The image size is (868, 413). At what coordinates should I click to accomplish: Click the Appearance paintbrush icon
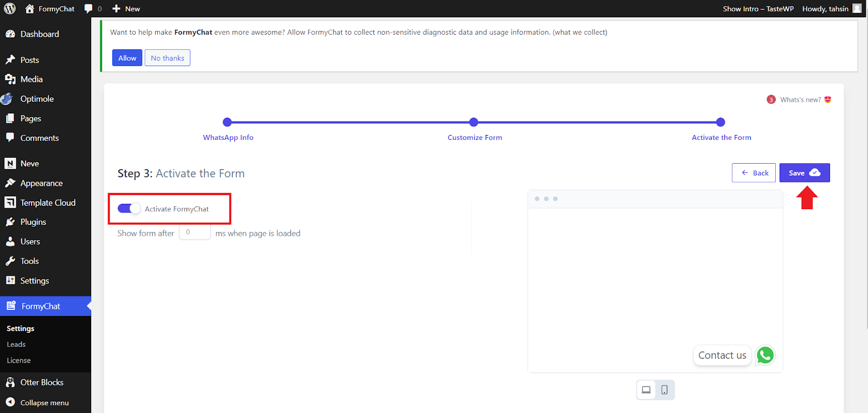(x=10, y=183)
